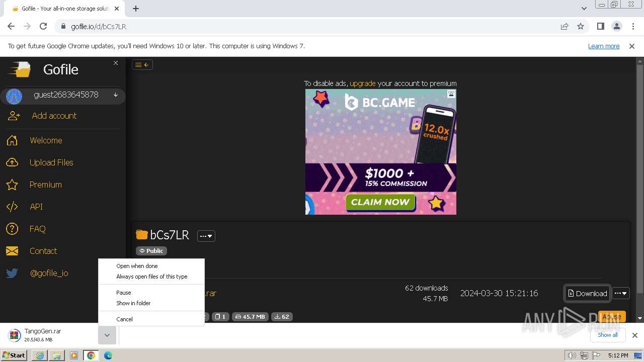Open Chrome side panel icon
This screenshot has height=362, width=644.
601,26
